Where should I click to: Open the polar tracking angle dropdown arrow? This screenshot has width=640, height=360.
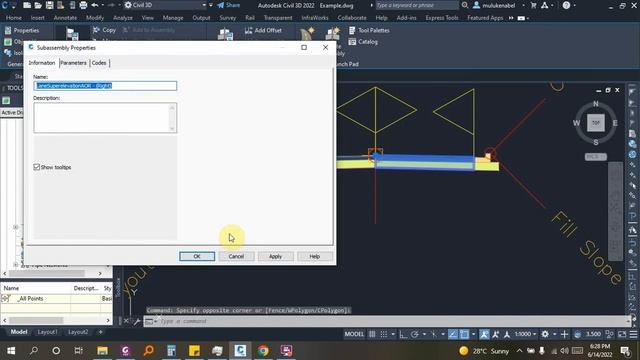coord(424,334)
